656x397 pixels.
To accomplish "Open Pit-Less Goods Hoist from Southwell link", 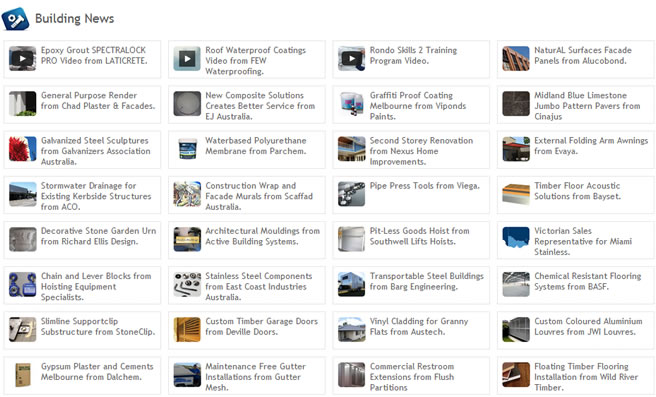I will (420, 236).
